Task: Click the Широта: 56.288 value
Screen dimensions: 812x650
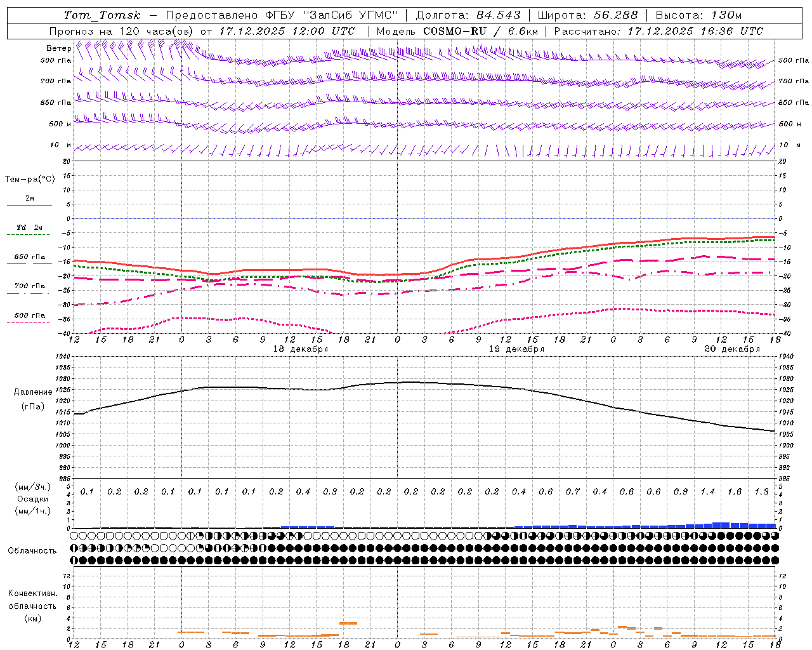Action: tap(587, 15)
